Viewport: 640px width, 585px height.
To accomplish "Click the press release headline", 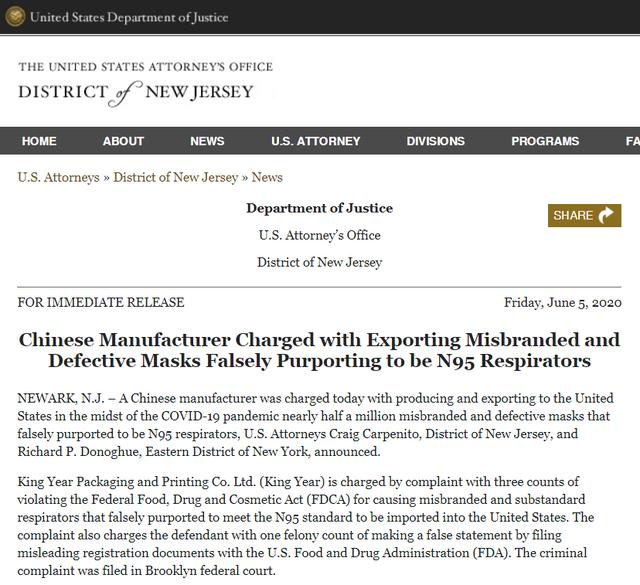I will [320, 350].
